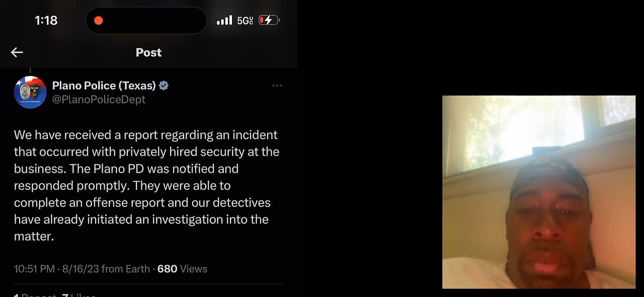This screenshot has height=297, width=644.
Task: Tap the 8/16/23 from Earth text
Action: tap(106, 269)
